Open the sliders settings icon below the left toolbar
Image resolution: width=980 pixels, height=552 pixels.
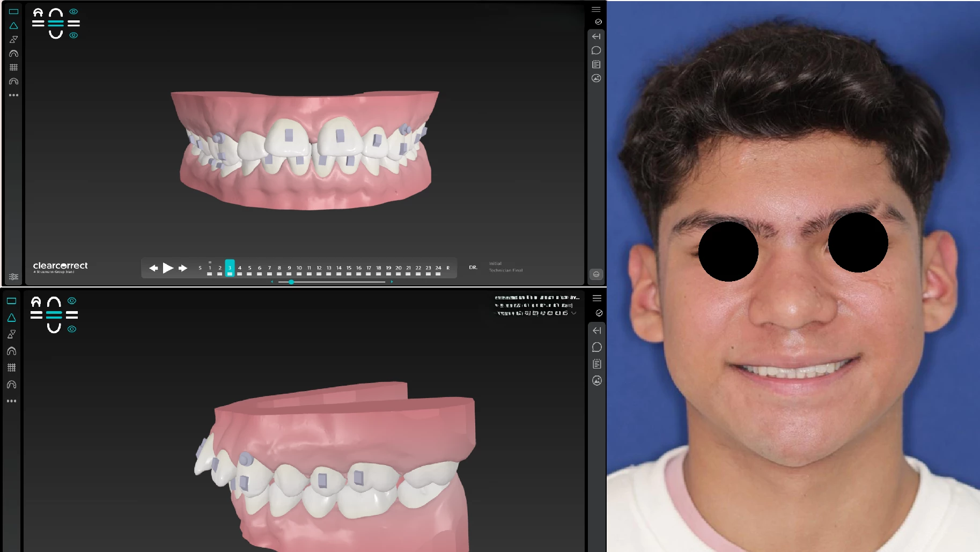[x=13, y=277]
